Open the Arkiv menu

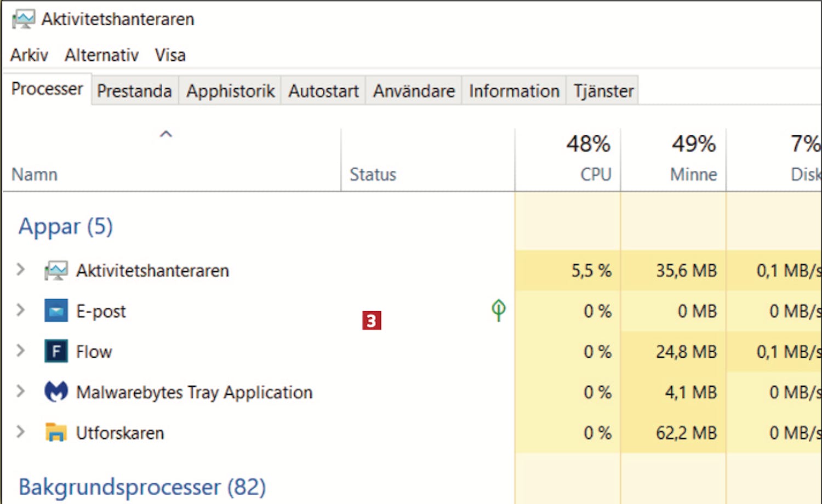tap(29, 55)
